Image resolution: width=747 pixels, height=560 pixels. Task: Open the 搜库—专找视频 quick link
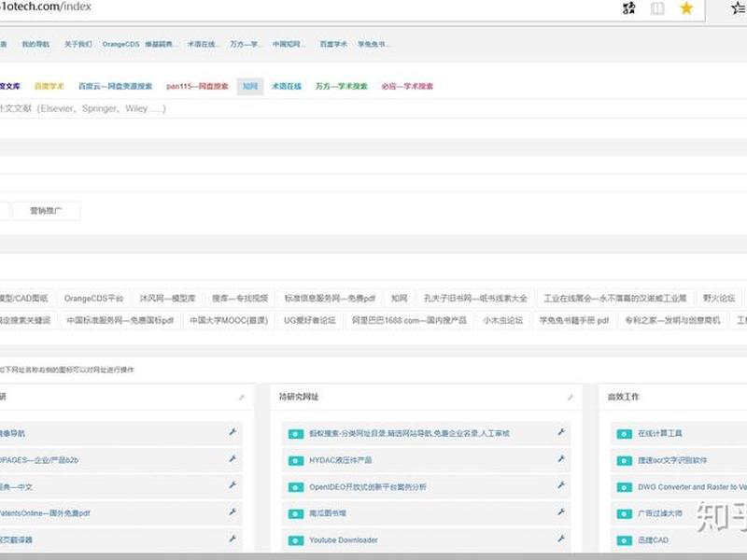click(240, 299)
